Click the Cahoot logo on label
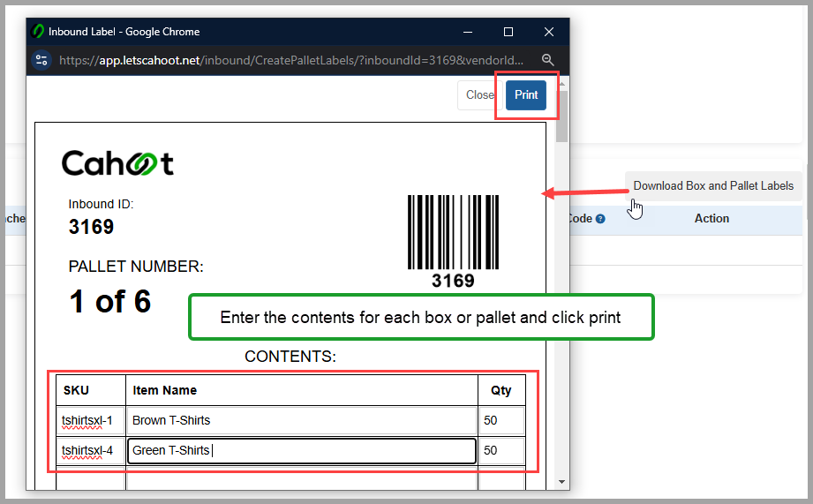 point(117,163)
